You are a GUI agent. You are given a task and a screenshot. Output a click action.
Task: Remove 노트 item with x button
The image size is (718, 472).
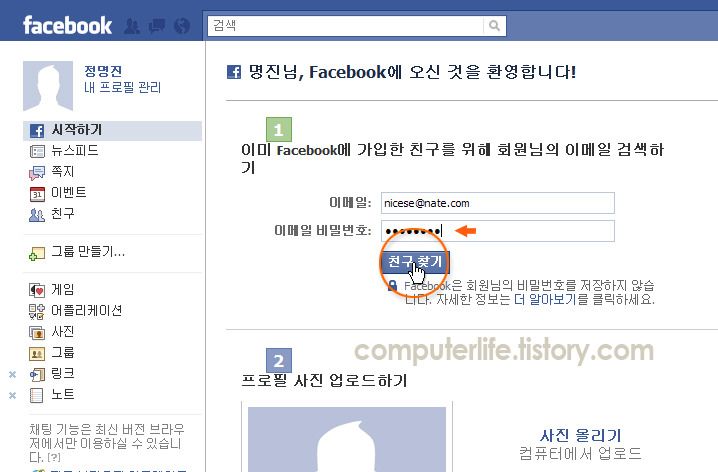click(12, 395)
